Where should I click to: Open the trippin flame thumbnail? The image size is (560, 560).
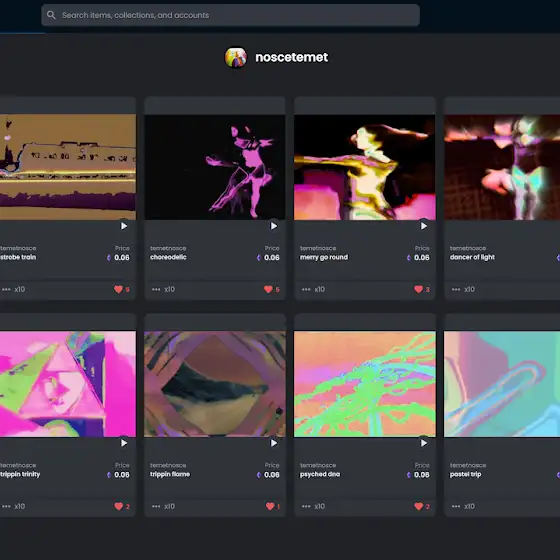(x=215, y=384)
